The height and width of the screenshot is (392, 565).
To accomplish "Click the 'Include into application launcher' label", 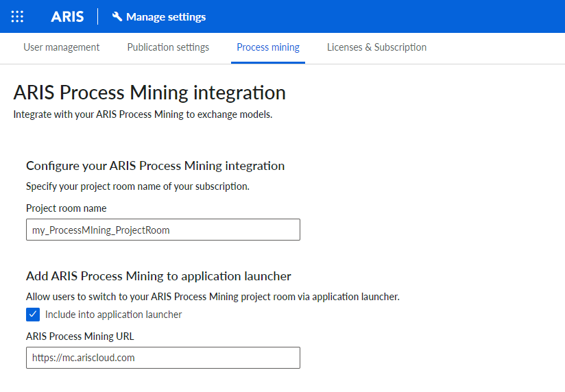I will 113,315.
